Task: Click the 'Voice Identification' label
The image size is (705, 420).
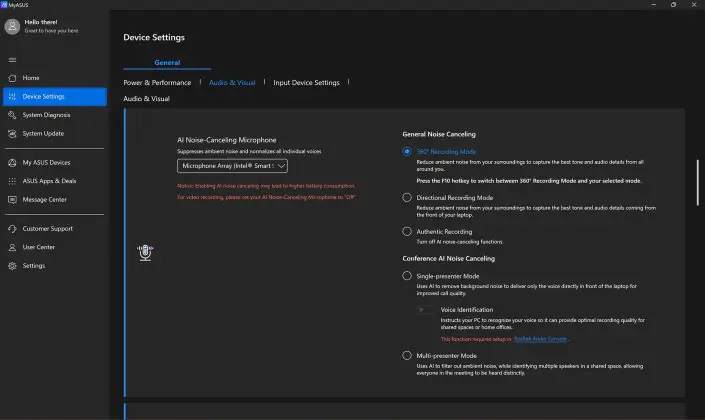Action: click(467, 310)
